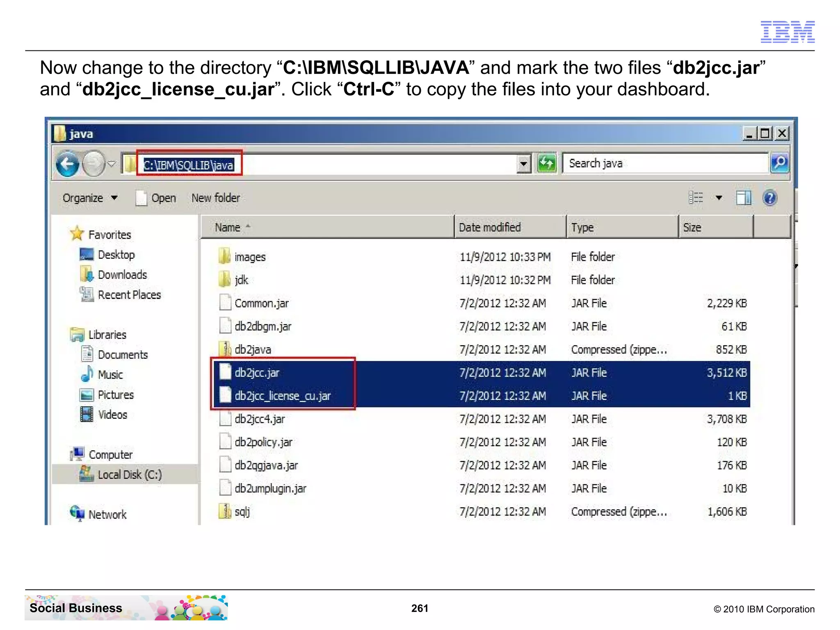Select Favorites in the navigation pane
The height and width of the screenshot is (630, 840).
click(x=101, y=235)
